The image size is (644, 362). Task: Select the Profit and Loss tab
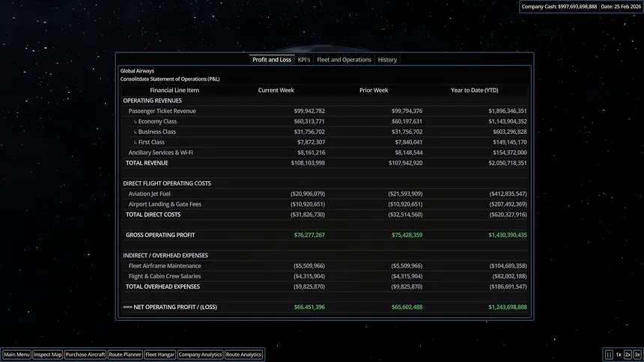pyautogui.click(x=272, y=60)
